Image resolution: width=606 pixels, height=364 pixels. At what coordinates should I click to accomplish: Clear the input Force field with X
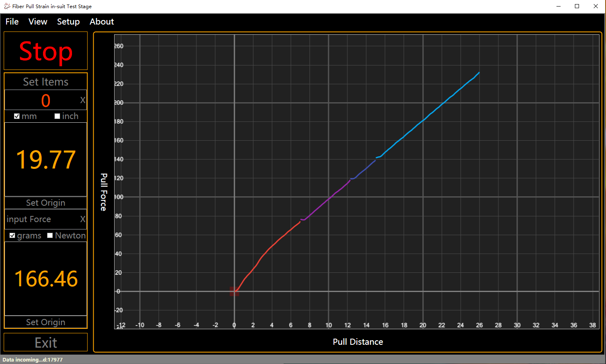(x=83, y=219)
